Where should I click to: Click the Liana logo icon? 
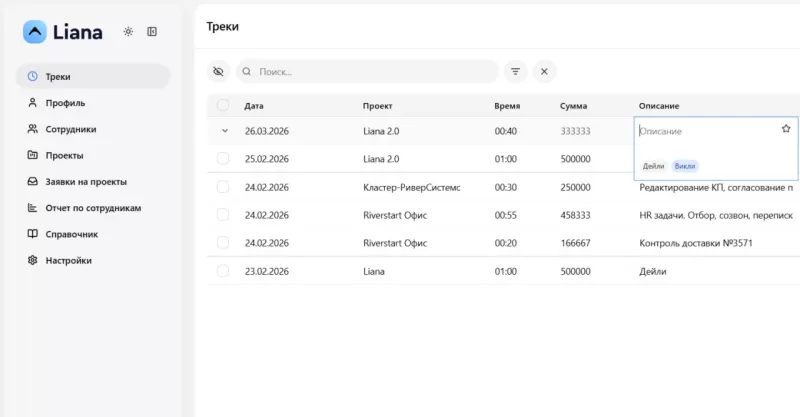tap(35, 32)
